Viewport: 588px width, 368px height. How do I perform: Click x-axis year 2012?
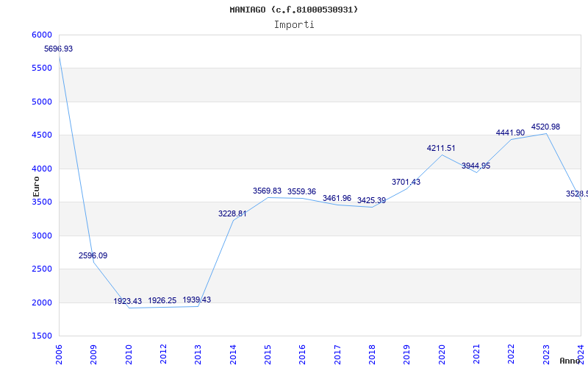[x=163, y=355]
